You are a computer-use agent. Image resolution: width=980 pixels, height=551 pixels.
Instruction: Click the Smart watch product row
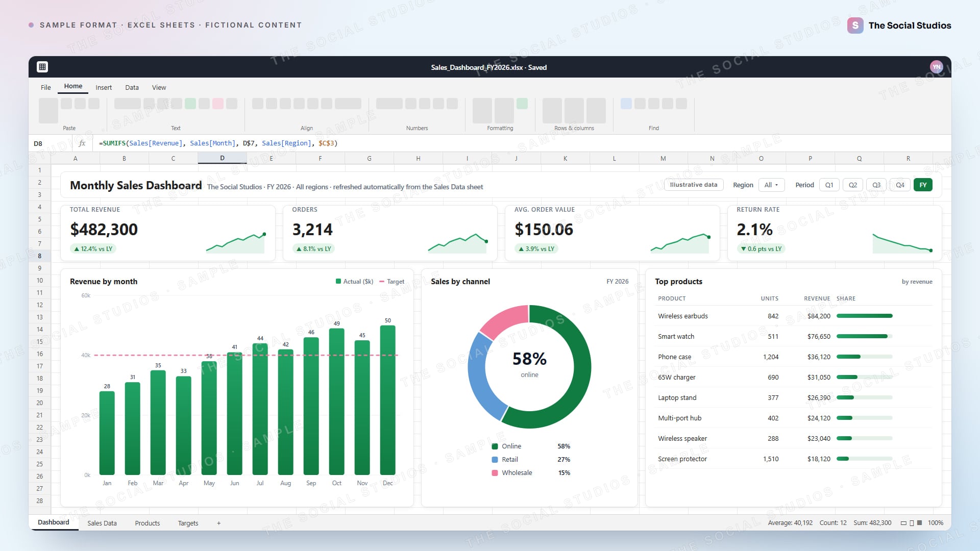pos(793,336)
